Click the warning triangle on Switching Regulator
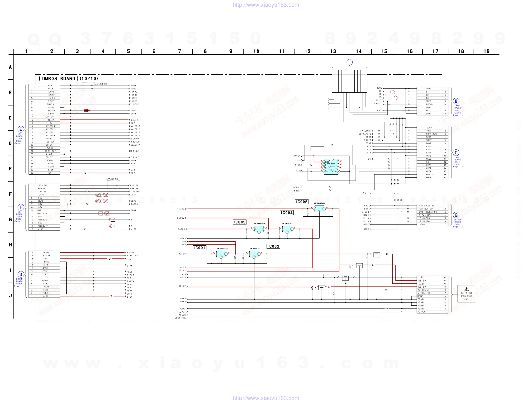Screen dimensions: 532x400 pos(466,289)
